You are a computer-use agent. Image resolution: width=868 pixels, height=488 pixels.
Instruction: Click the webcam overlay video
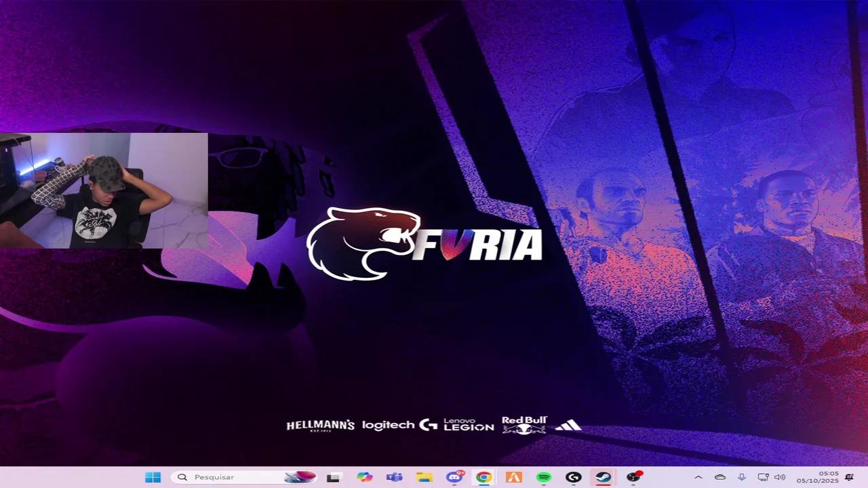coord(104,190)
